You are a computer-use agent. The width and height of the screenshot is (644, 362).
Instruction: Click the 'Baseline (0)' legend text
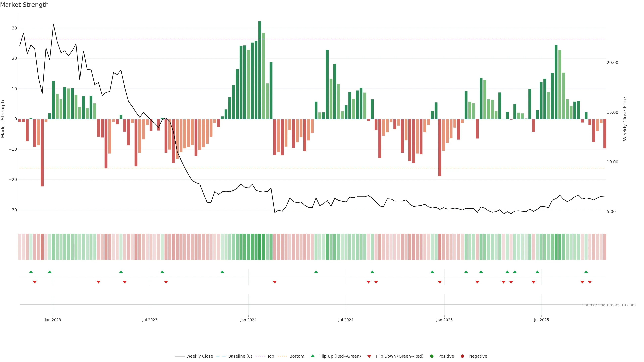(240, 356)
